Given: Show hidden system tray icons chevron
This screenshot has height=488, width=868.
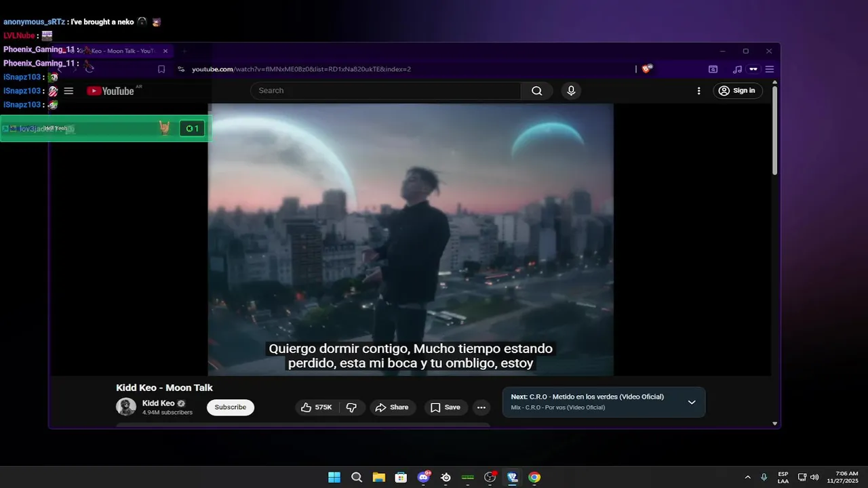Looking at the screenshot, I should [x=748, y=477].
